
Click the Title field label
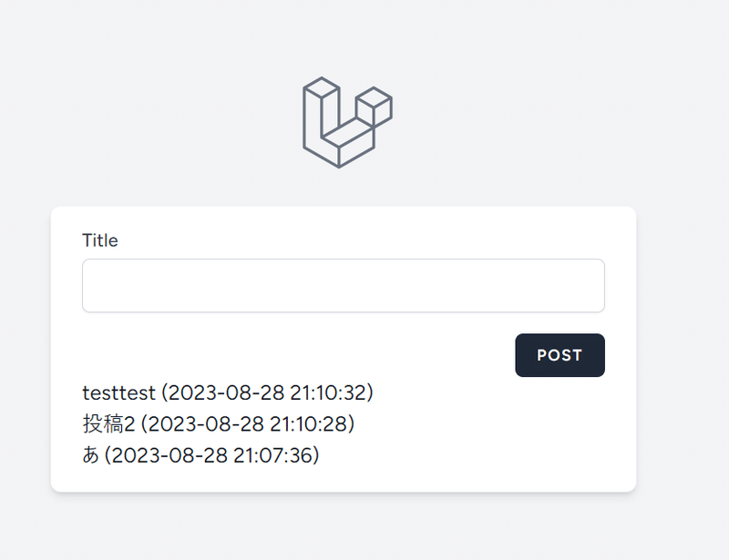100,240
